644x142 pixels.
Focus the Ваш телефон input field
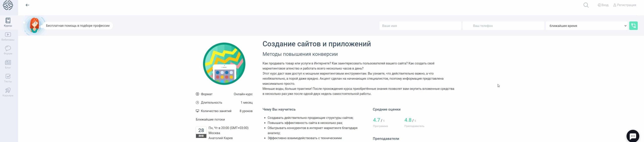503,26
